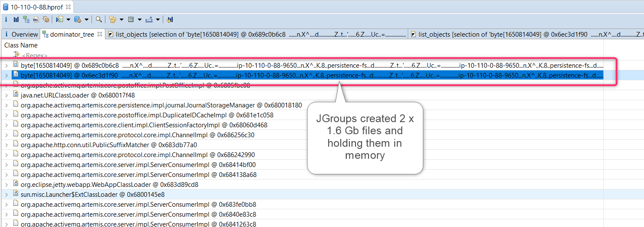Click Find Object by Address magnifier
The height and width of the screenshot is (227, 644).
99,19
